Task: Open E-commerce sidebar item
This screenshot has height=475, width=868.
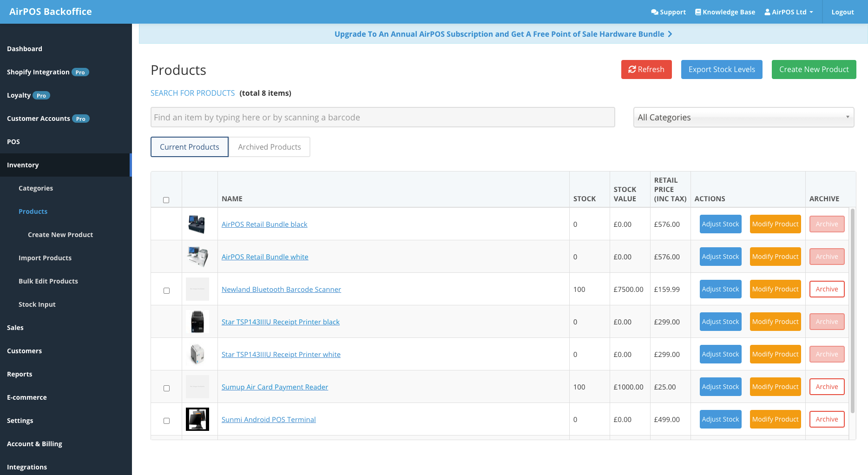Action: (27, 397)
